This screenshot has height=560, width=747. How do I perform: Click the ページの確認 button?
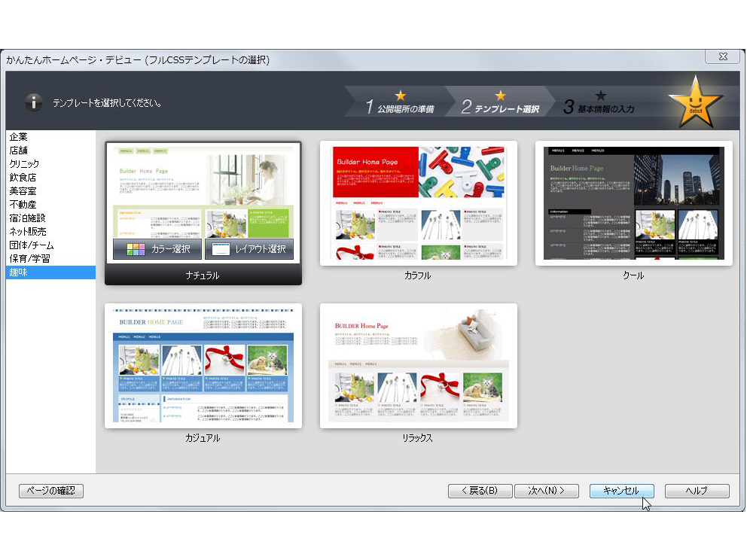click(x=51, y=491)
